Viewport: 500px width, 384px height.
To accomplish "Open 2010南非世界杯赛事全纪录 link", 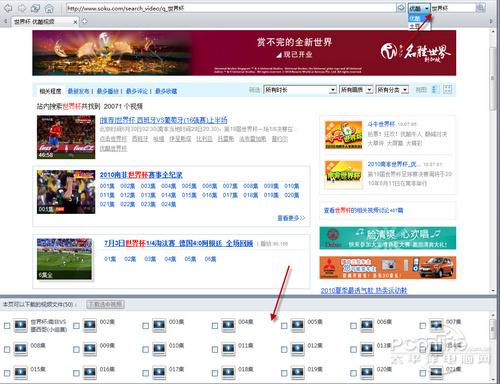I will tap(141, 175).
